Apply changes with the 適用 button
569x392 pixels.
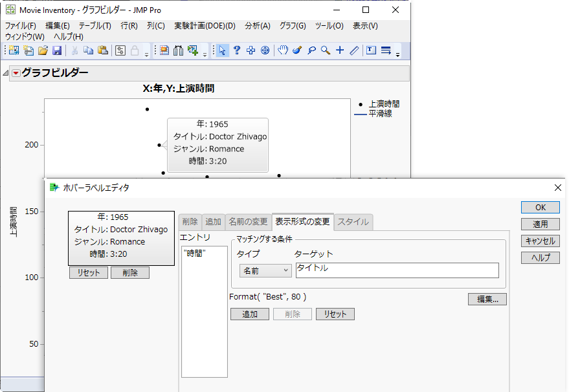point(540,225)
